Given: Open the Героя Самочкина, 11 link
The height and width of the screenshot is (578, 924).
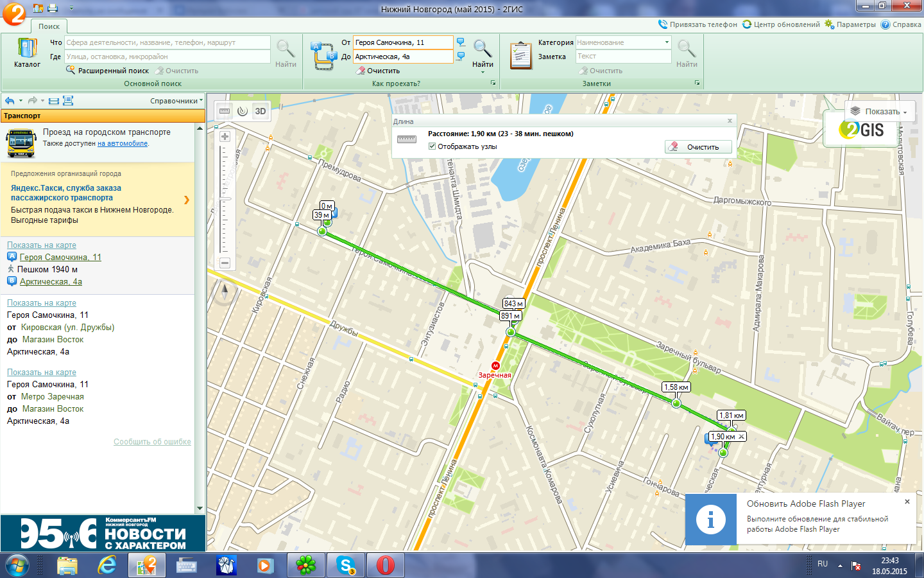Looking at the screenshot, I should tap(60, 257).
